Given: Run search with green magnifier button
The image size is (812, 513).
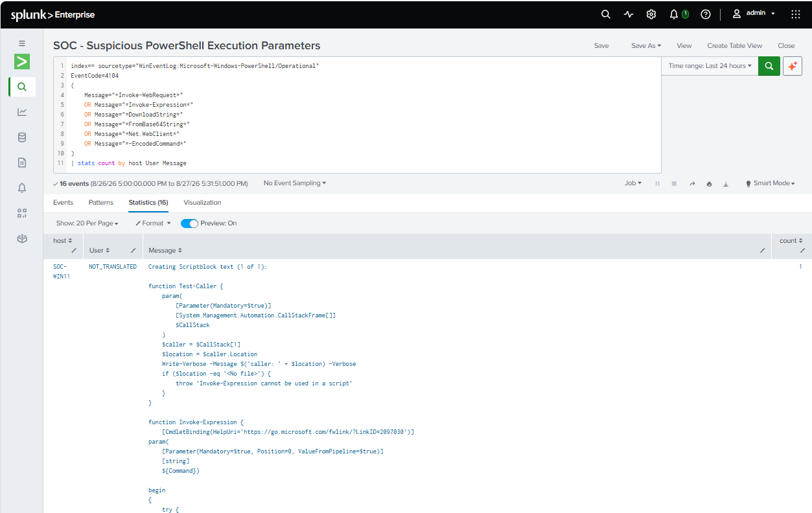Looking at the screenshot, I should (x=769, y=65).
